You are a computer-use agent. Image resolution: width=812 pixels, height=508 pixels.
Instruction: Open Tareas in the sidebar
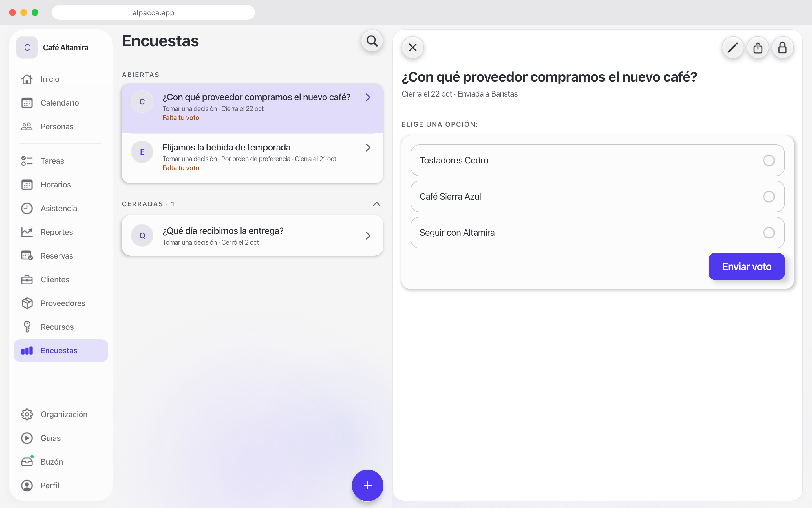(x=61, y=161)
